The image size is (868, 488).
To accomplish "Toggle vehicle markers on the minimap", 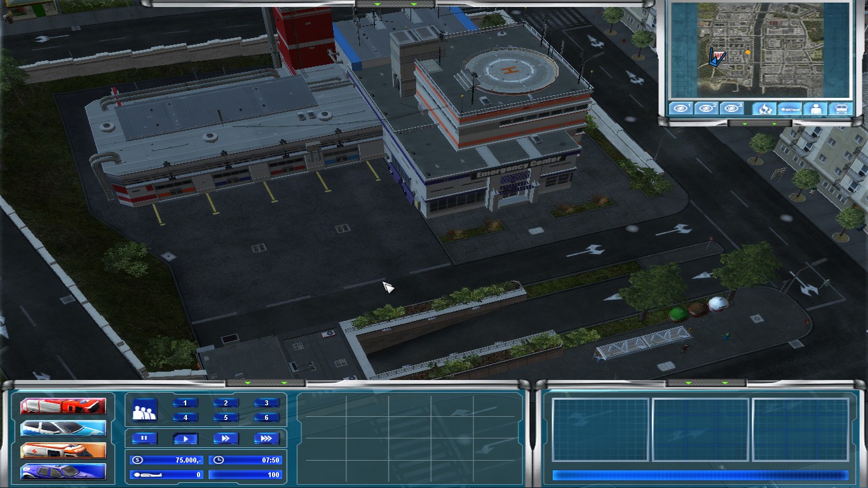I will pos(841,108).
